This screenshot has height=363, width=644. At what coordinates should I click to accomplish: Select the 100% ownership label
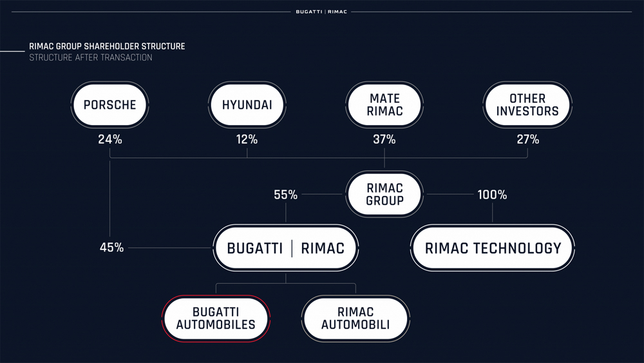[x=492, y=195]
